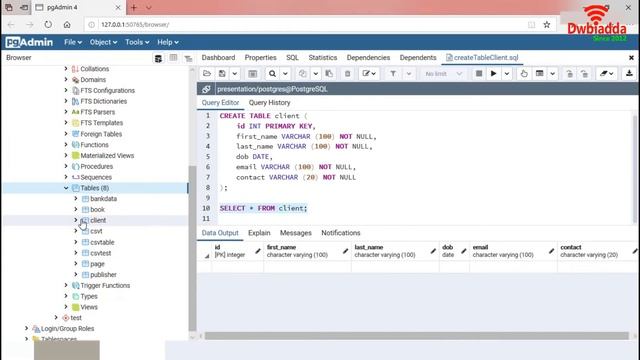Open Explain settings dropdown arrow
Image resolution: width=640 pixels, height=360 pixels.
552,73
